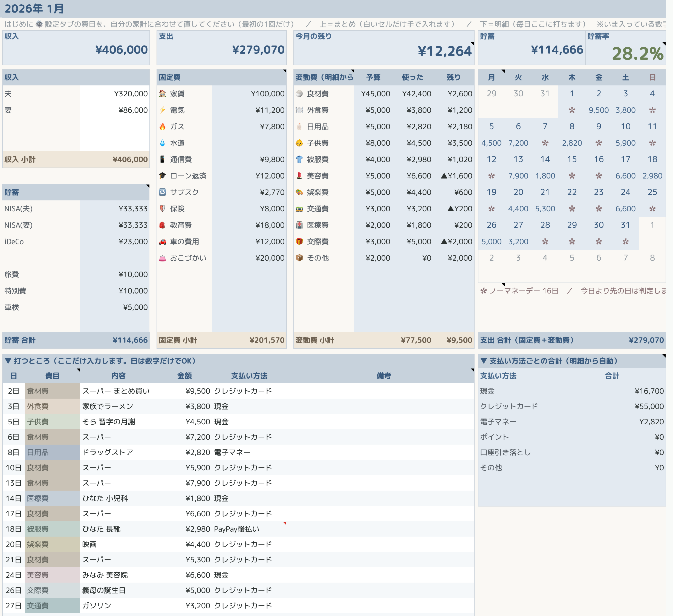Select the PayPay後払い payment method cell

coord(249,529)
